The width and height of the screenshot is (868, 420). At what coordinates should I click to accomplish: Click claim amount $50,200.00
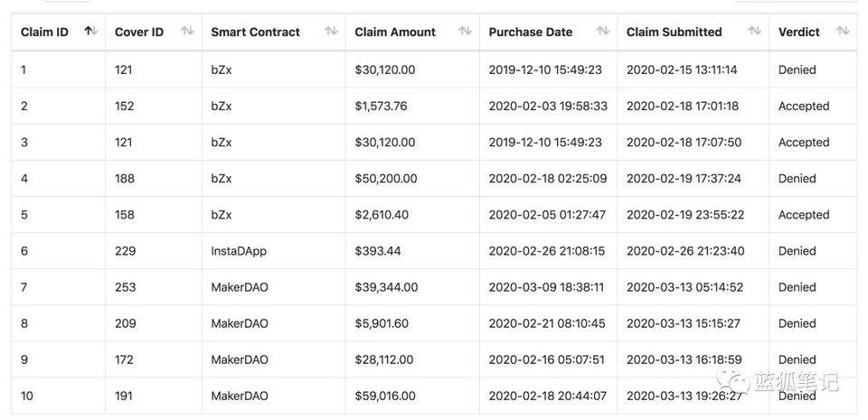point(386,179)
